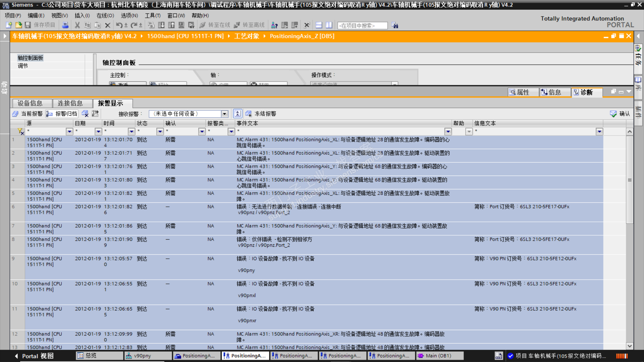Open the 在线(O) menu

coord(105,15)
